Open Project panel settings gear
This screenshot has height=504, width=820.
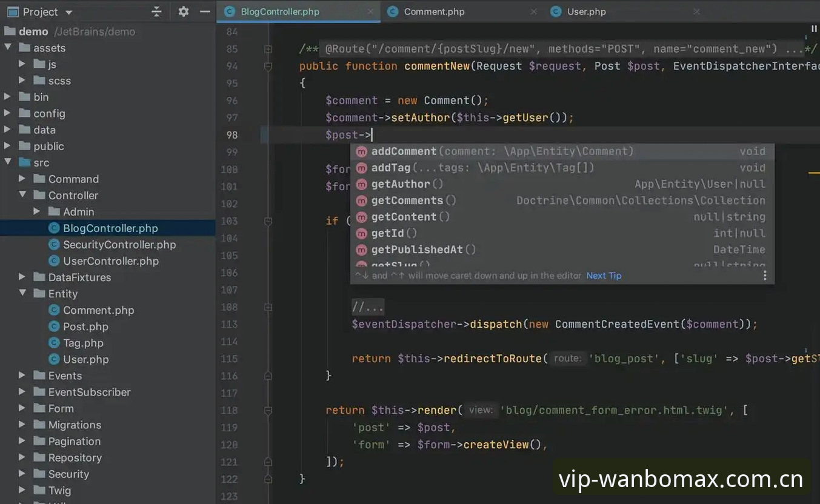pyautogui.click(x=184, y=12)
